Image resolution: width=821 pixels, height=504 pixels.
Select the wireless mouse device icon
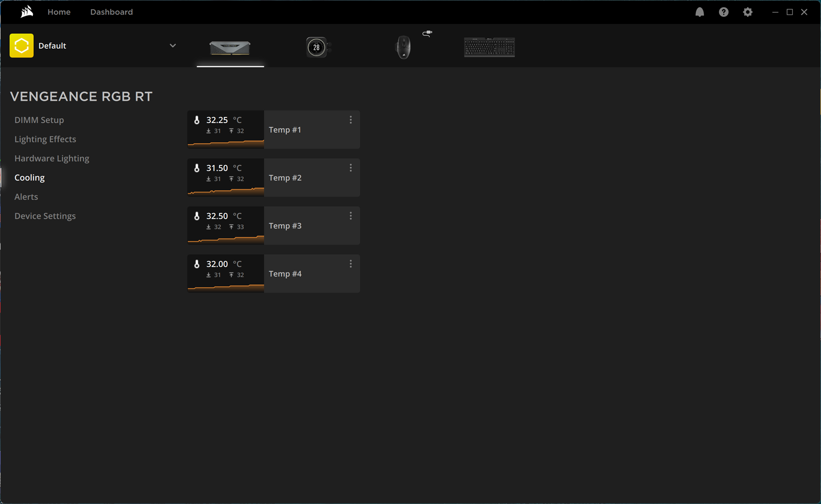click(403, 47)
